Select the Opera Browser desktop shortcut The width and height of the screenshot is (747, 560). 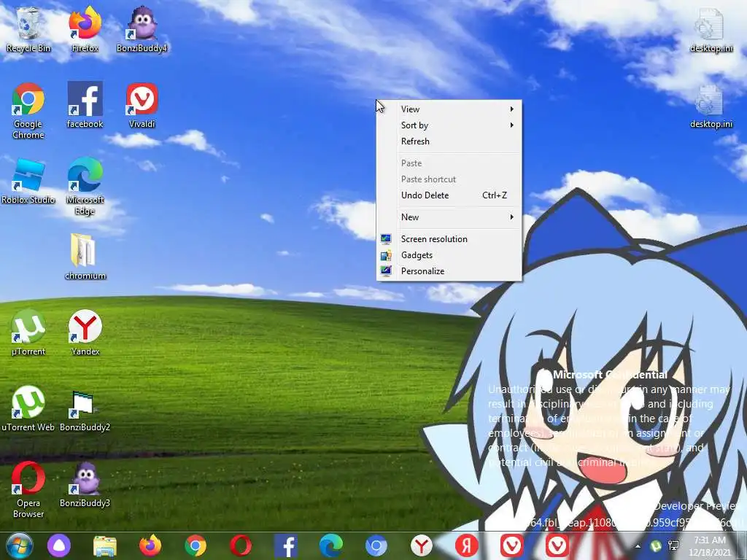28,489
